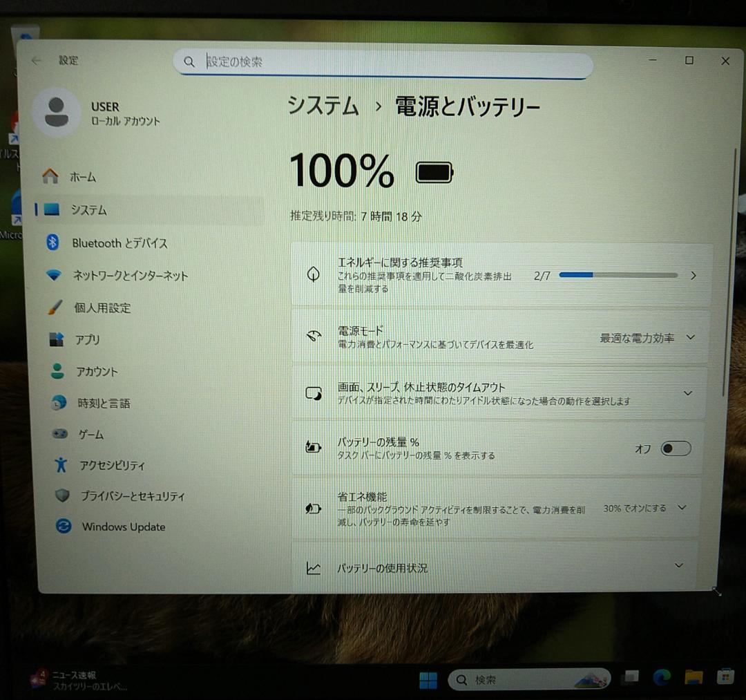Click the settings search box

tap(383, 64)
